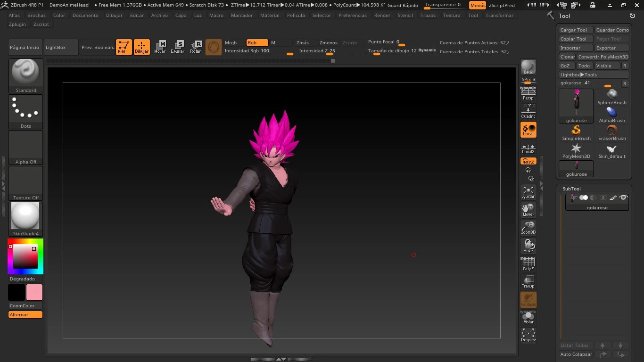Toggle XYZ rotation axis
The image size is (644, 362).
[528, 161]
